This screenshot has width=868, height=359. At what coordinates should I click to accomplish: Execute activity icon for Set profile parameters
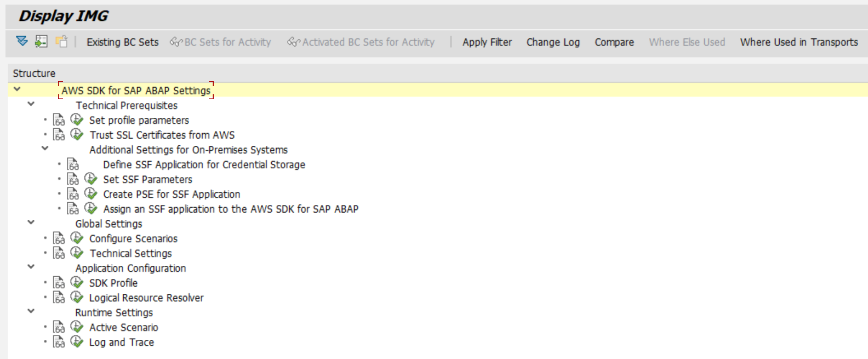pyautogui.click(x=77, y=119)
